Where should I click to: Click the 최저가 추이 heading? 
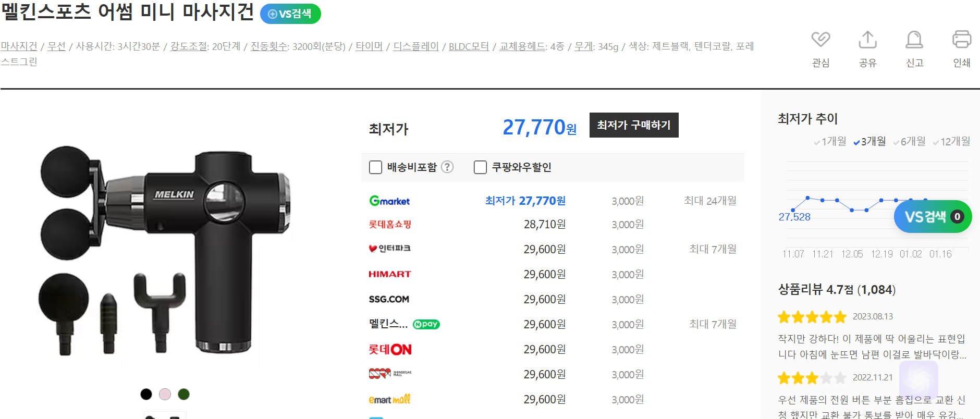807,119
